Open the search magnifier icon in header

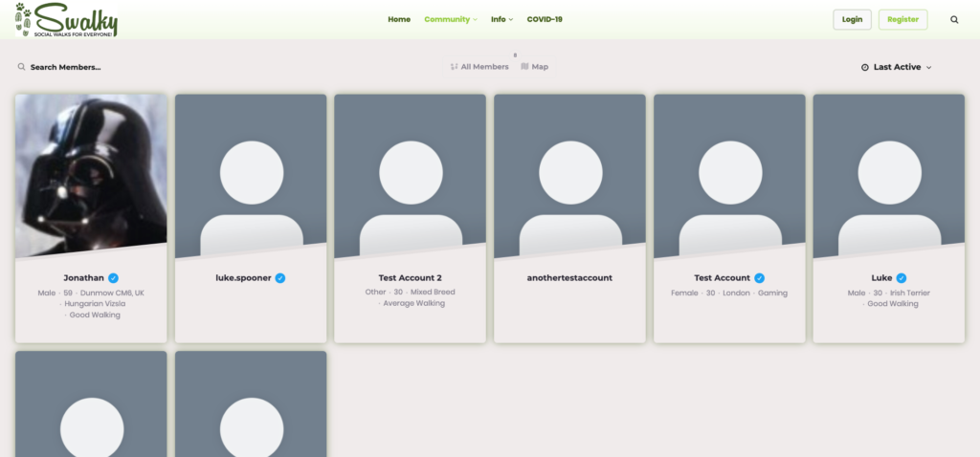(954, 19)
